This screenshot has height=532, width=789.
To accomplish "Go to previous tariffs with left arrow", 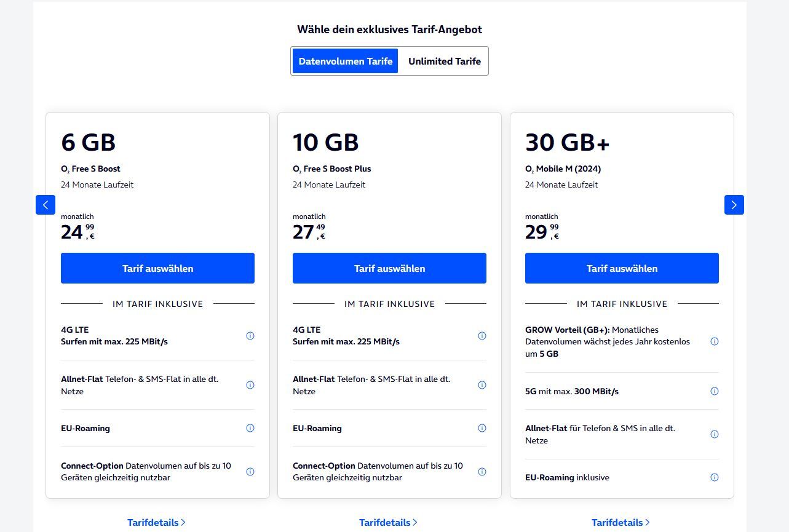I will (46, 205).
